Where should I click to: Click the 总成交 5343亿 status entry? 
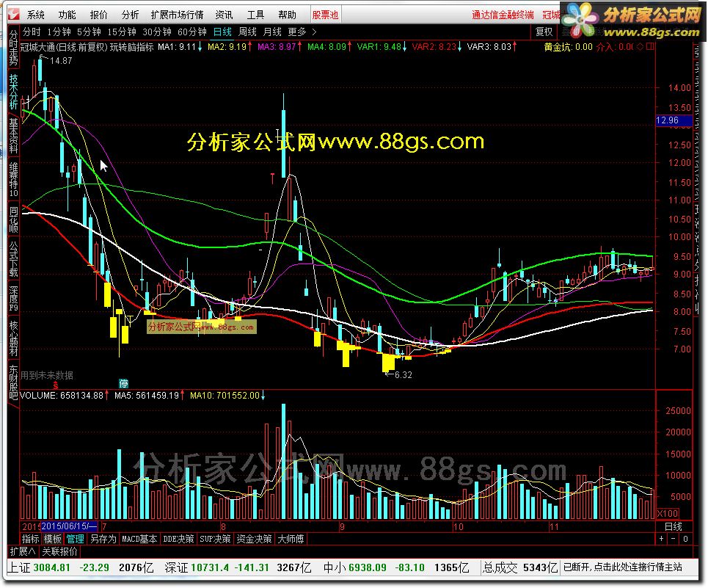[x=519, y=567]
